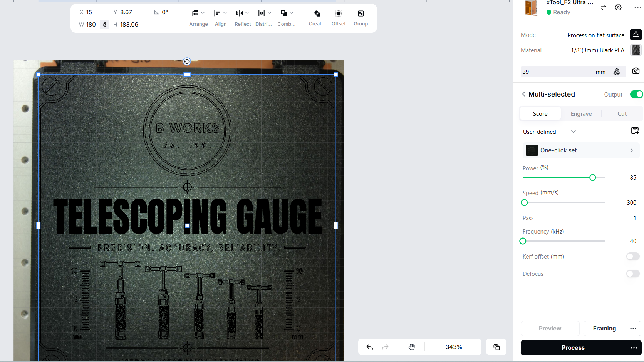Select the hand pan tool
Screen dimensions: 644x362
pyautogui.click(x=412, y=347)
